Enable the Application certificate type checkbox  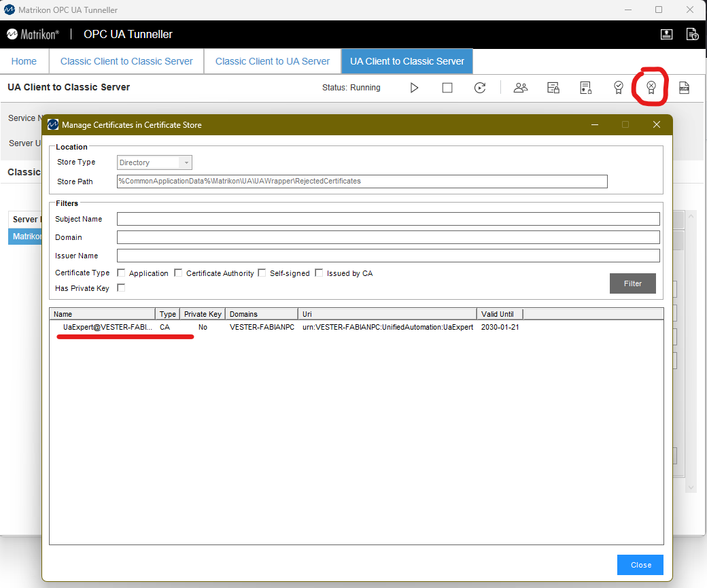tap(121, 273)
